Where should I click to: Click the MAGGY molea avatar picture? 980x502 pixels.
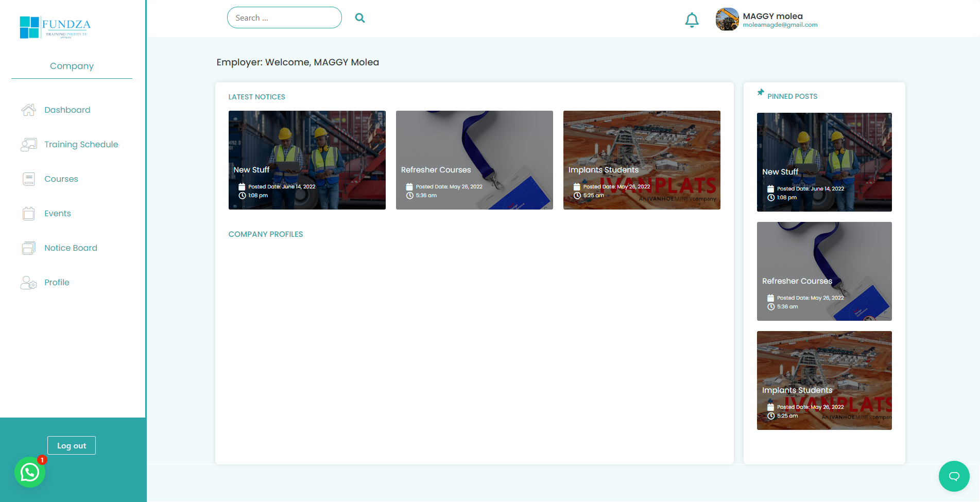pos(727,20)
